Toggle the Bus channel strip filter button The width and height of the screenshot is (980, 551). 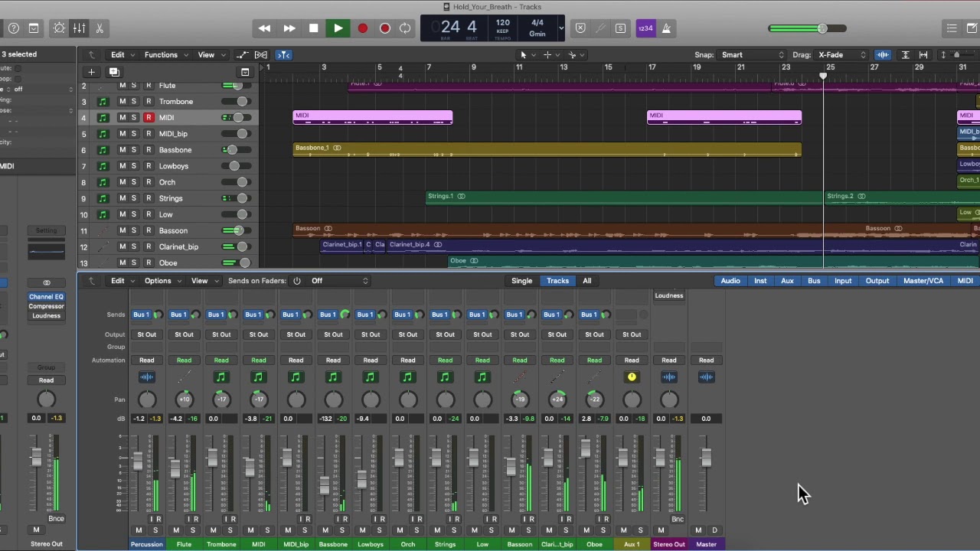pos(814,281)
